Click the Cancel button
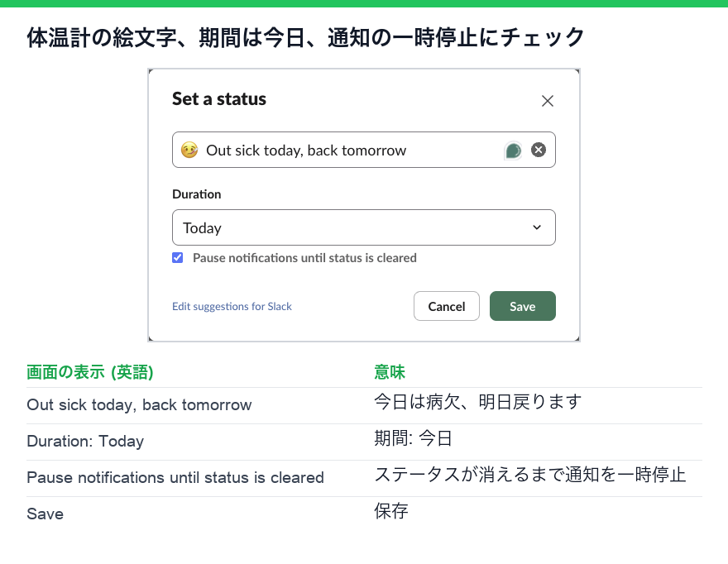The height and width of the screenshot is (564, 728). click(x=446, y=306)
